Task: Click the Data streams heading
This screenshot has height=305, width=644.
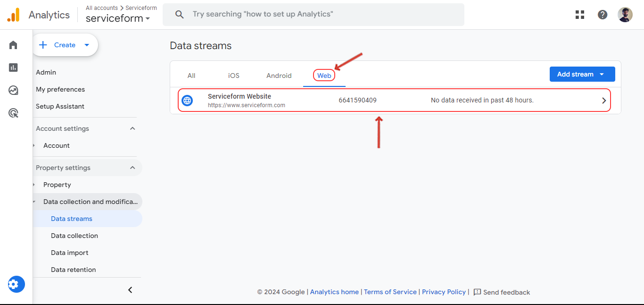Action: coord(201,46)
